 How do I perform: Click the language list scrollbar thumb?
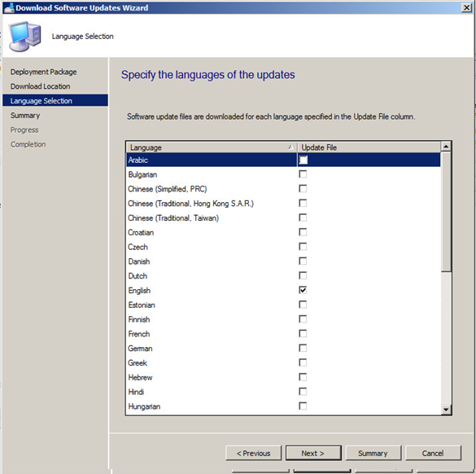[x=446, y=212]
